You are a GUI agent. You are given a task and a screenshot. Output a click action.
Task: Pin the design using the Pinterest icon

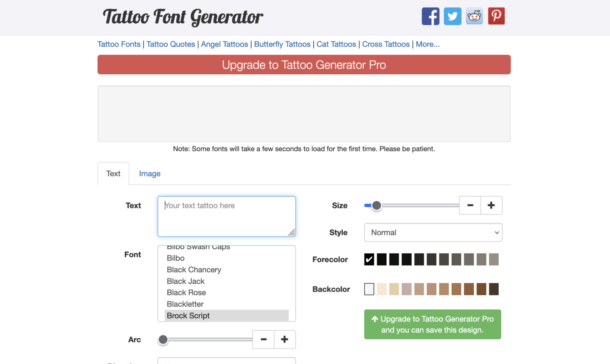coord(496,16)
